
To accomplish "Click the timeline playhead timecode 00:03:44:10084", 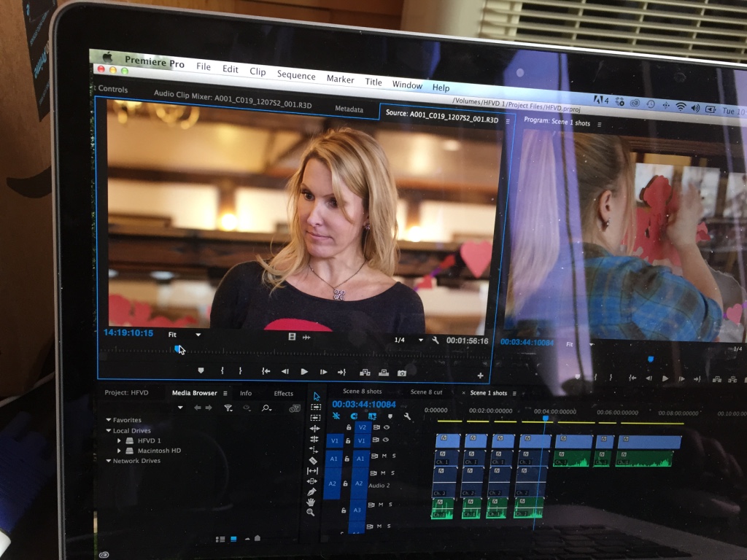I will pos(363,404).
